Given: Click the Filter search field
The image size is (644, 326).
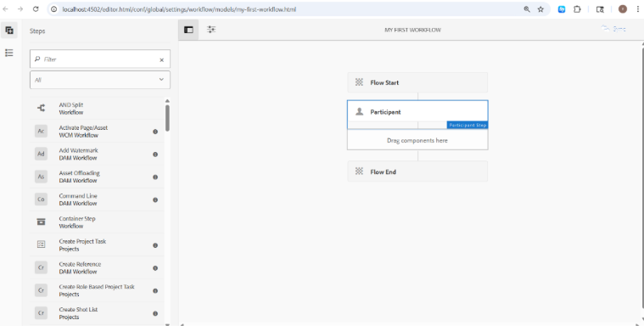Looking at the screenshot, I should pos(100,59).
